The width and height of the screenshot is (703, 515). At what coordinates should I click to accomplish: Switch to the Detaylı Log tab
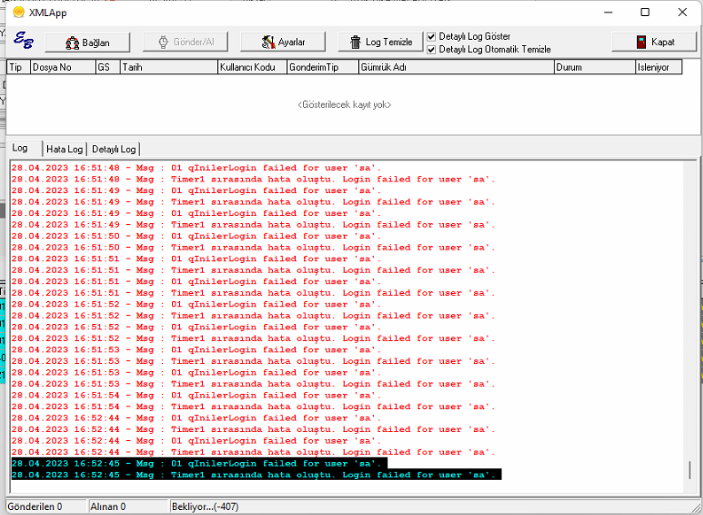(x=114, y=149)
